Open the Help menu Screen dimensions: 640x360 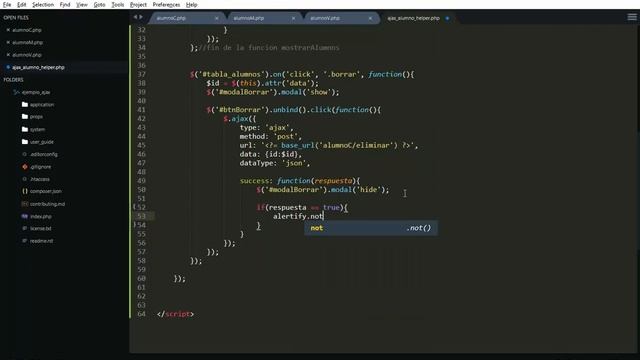(x=191, y=5)
